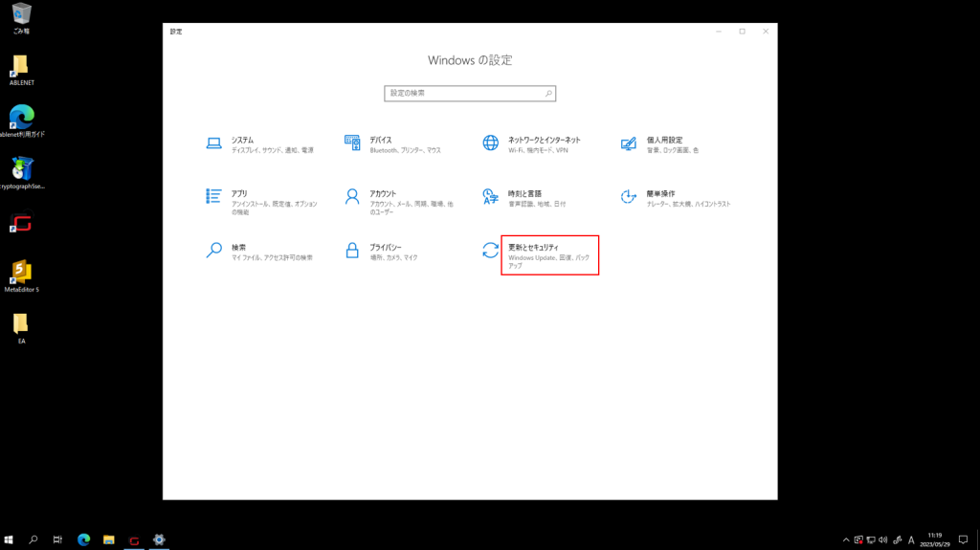Select the ABLENET folder on desktop
Viewport: 980px width, 550px height.
pos(21,70)
